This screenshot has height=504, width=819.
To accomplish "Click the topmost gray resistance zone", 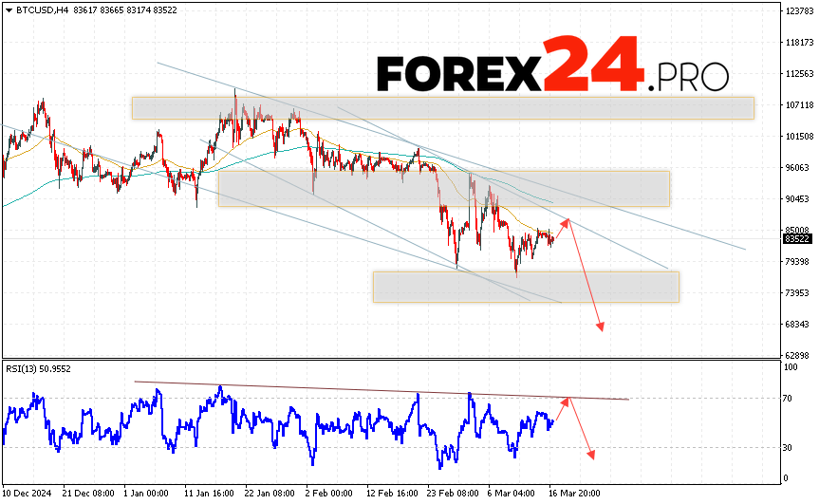I will (442, 107).
